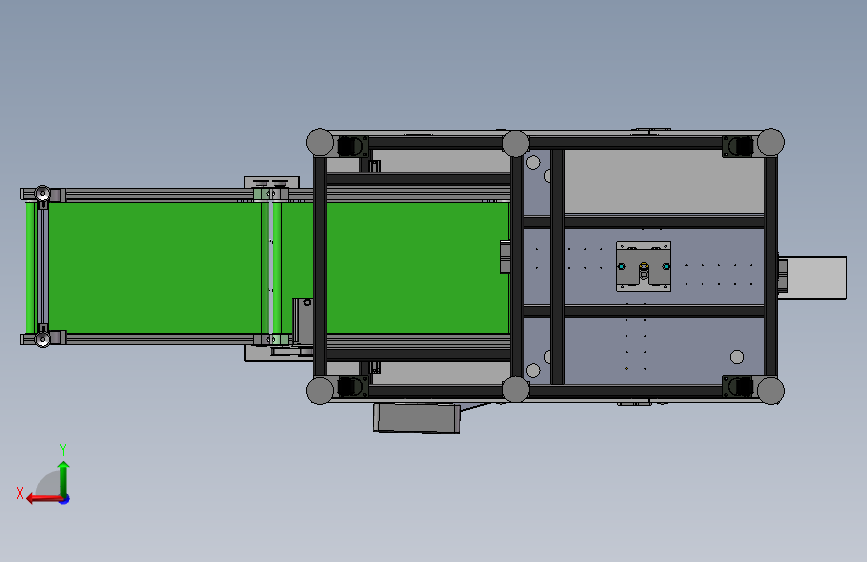Click the red X axis arrow on triad
Image resolution: width=867 pixels, height=562 pixels.
[44, 499]
